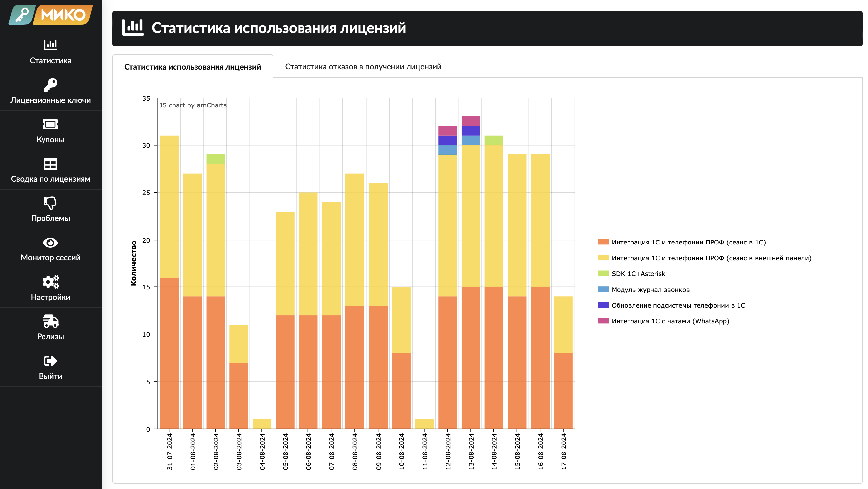Screen dimensions: 868x489
Task: Go to Лицензионные ключи menu label
Action: point(50,100)
